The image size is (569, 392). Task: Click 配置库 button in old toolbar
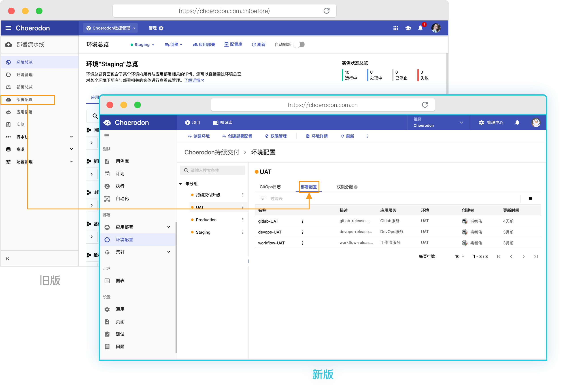click(233, 44)
